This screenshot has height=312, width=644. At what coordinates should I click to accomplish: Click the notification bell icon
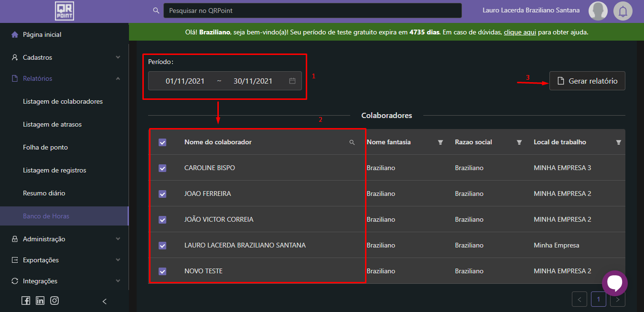click(x=623, y=11)
